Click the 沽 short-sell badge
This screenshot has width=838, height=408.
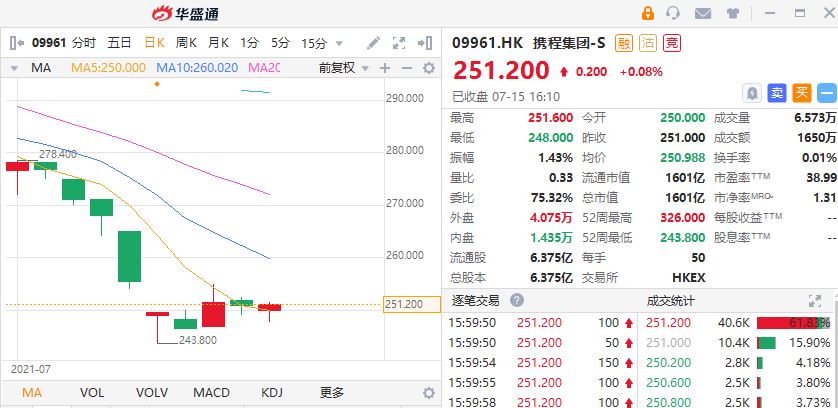pyautogui.click(x=648, y=43)
